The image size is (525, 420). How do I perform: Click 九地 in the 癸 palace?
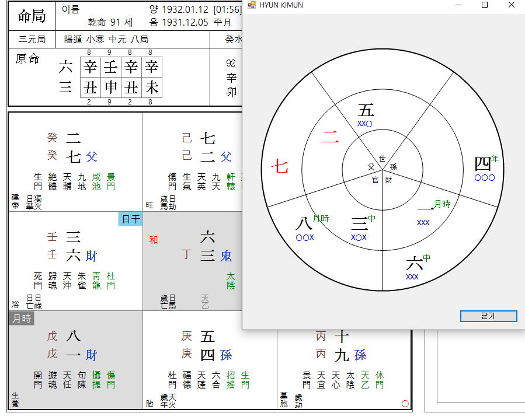pos(82,181)
